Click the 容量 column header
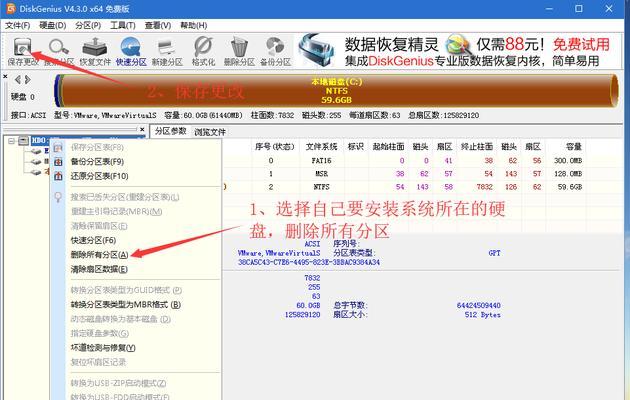Screen dimensions: 630x400 pyautogui.click(x=574, y=147)
